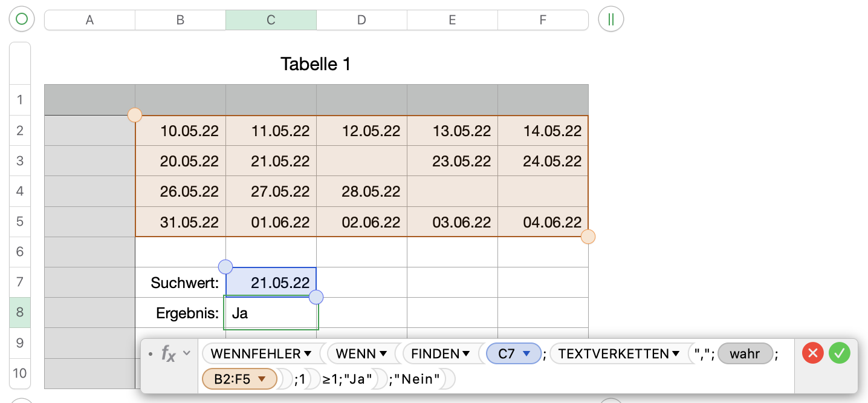The image size is (868, 403).
Task: Click the Suchwert cell showing 21.05.22
Action: pyautogui.click(x=271, y=283)
